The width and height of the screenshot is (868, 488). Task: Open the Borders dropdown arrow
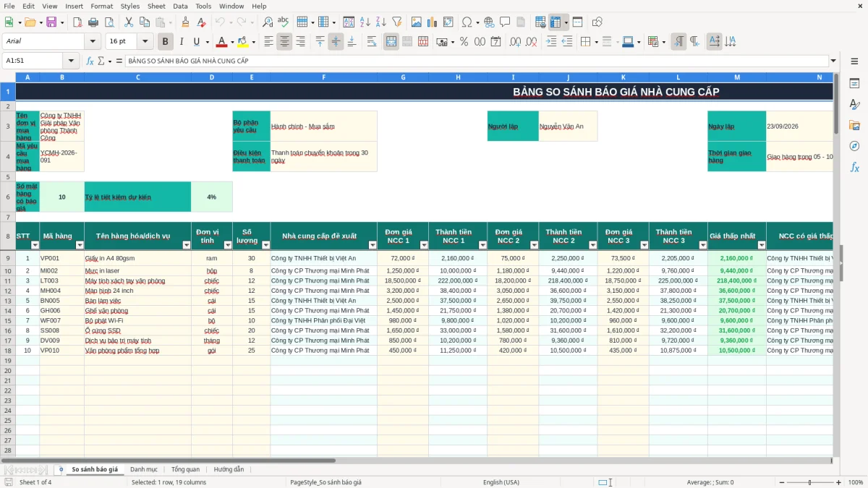click(x=596, y=42)
